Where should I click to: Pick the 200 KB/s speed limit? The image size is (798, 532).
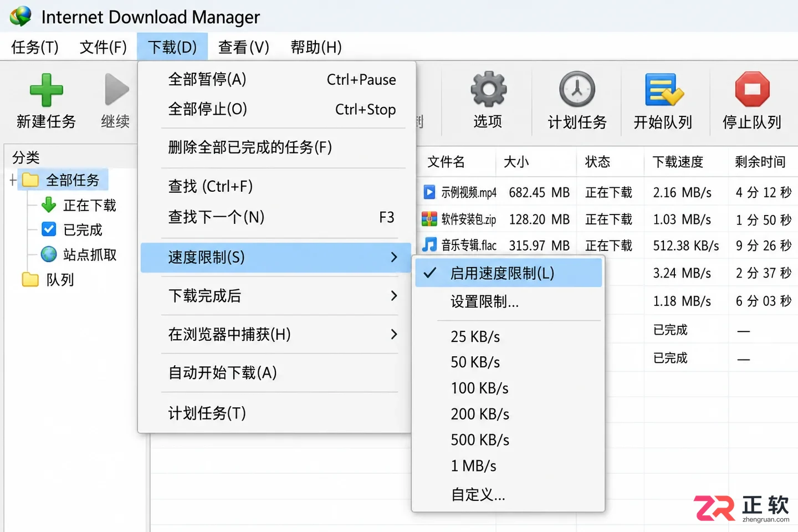508,414
